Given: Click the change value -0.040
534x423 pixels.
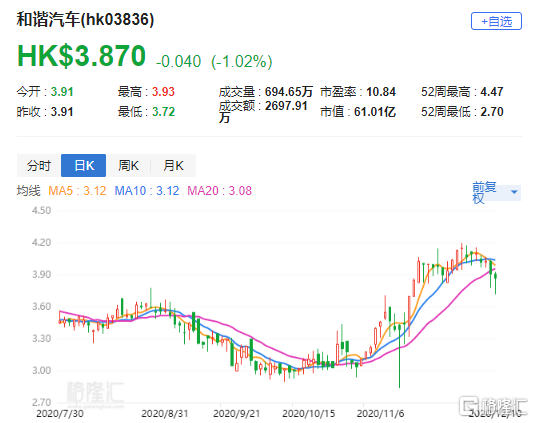Looking at the screenshot, I should [x=178, y=62].
